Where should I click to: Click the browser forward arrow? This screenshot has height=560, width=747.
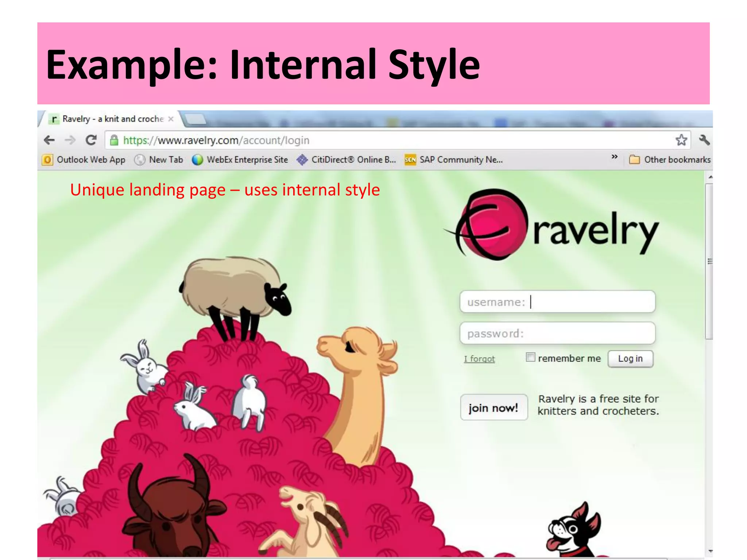click(70, 140)
